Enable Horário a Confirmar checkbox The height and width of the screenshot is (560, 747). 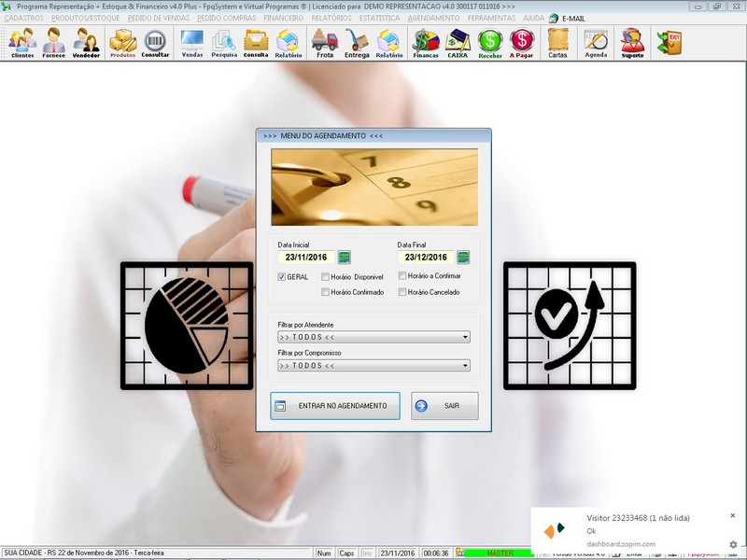[x=402, y=275]
